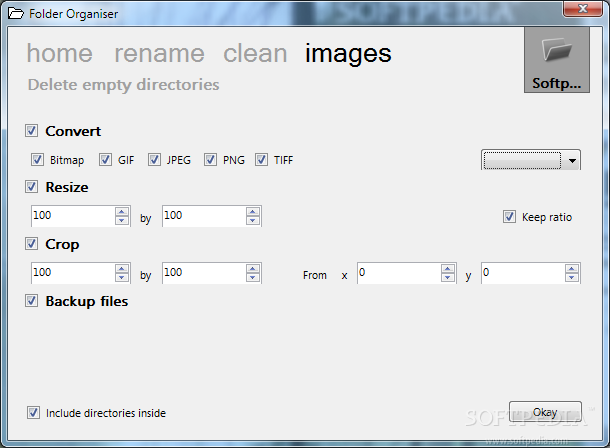Image resolution: width=610 pixels, height=448 pixels.
Task: Uncheck the GIF format checkbox
Action: 105,159
